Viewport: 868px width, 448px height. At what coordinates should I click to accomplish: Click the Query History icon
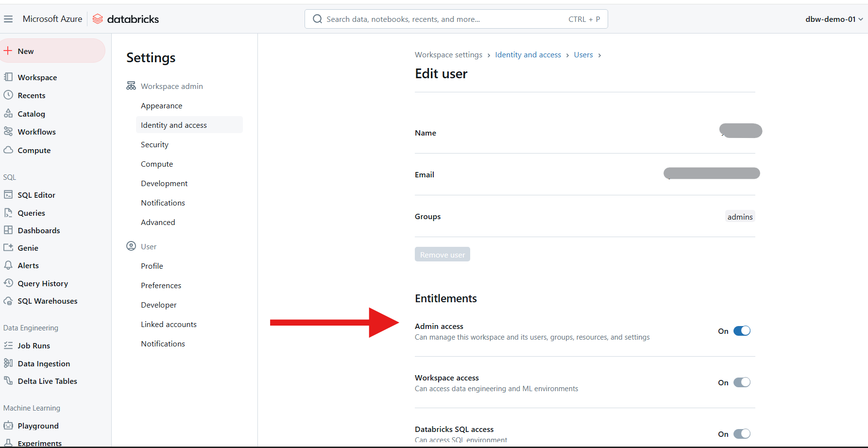coord(8,283)
